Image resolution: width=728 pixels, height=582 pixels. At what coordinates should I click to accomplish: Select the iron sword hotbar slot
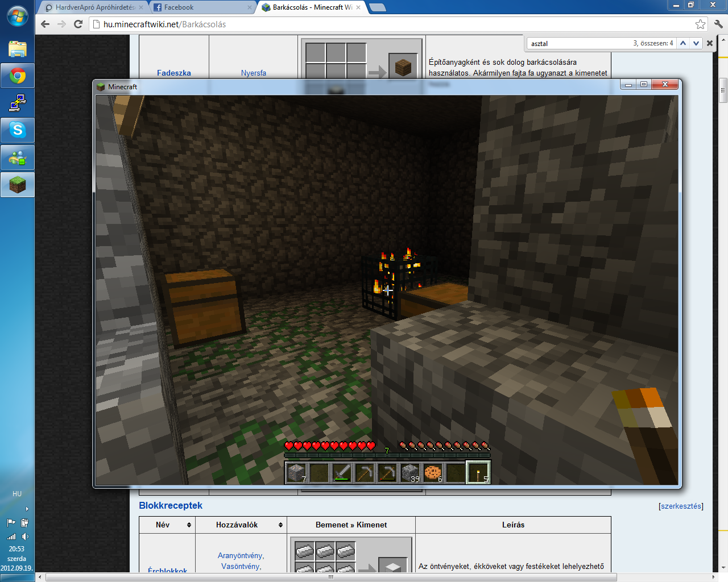pyautogui.click(x=342, y=472)
